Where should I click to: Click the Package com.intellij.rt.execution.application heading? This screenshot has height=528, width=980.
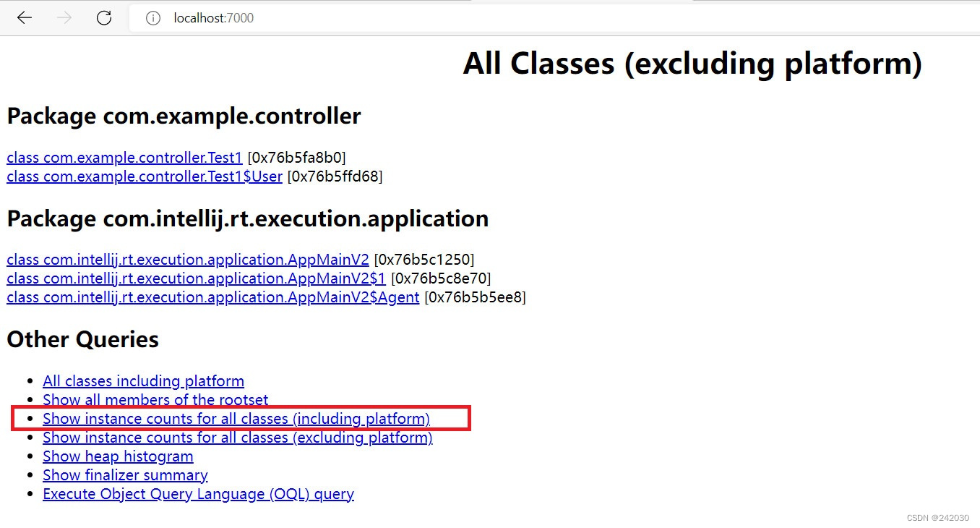pos(248,218)
